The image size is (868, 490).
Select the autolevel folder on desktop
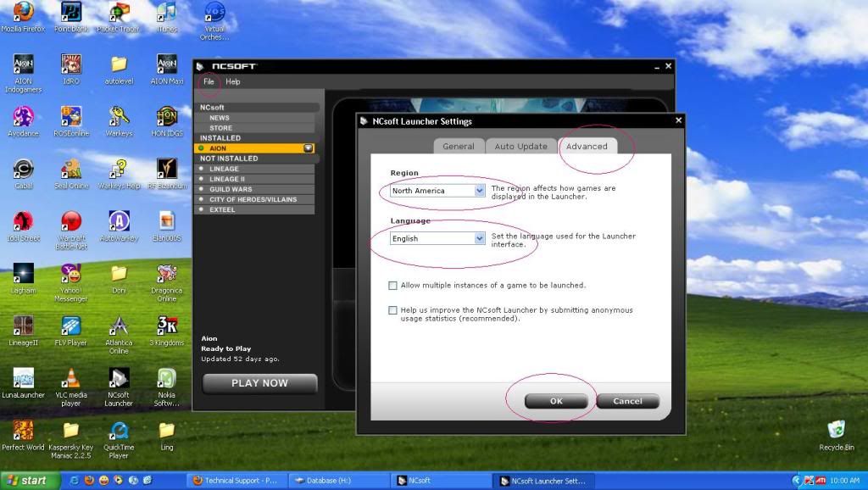[x=119, y=64]
